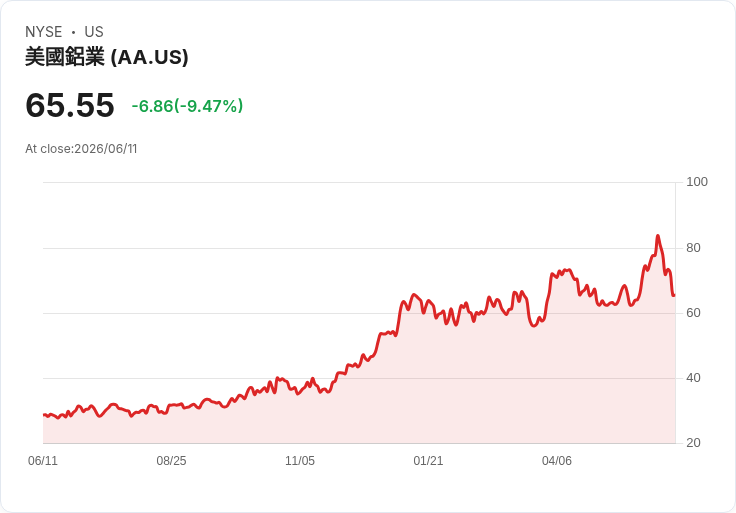Click the 40 price axis label

click(x=693, y=377)
